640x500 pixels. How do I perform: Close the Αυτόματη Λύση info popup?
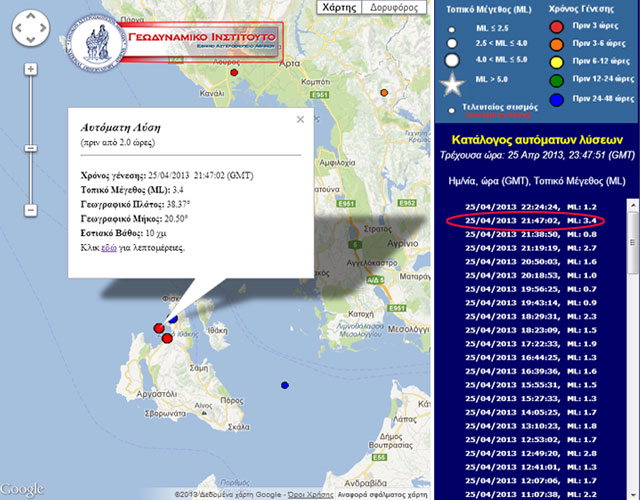[x=300, y=119]
